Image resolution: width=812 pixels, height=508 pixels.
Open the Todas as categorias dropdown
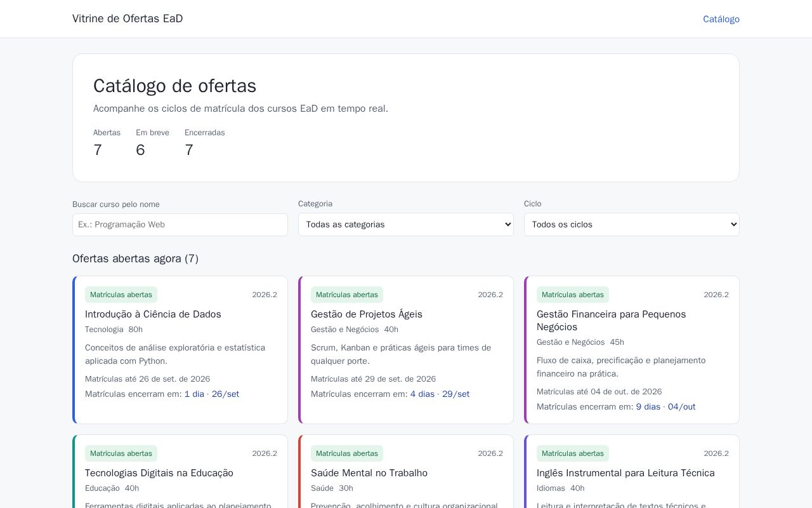click(x=406, y=224)
